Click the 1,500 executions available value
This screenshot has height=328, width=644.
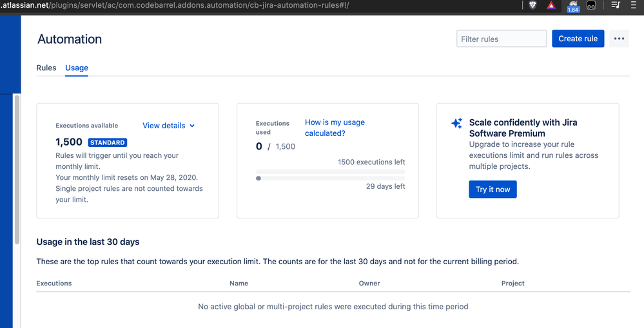[x=69, y=142]
